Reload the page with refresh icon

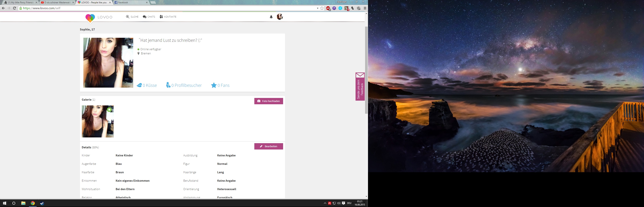[15, 8]
